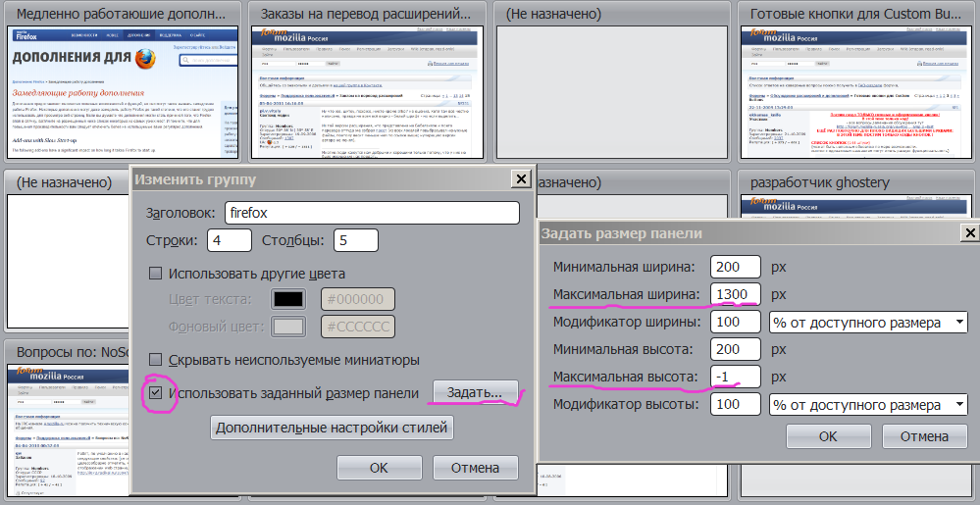Edit Модификатор высоты value field
This screenshot has height=505, width=980.
coord(736,404)
